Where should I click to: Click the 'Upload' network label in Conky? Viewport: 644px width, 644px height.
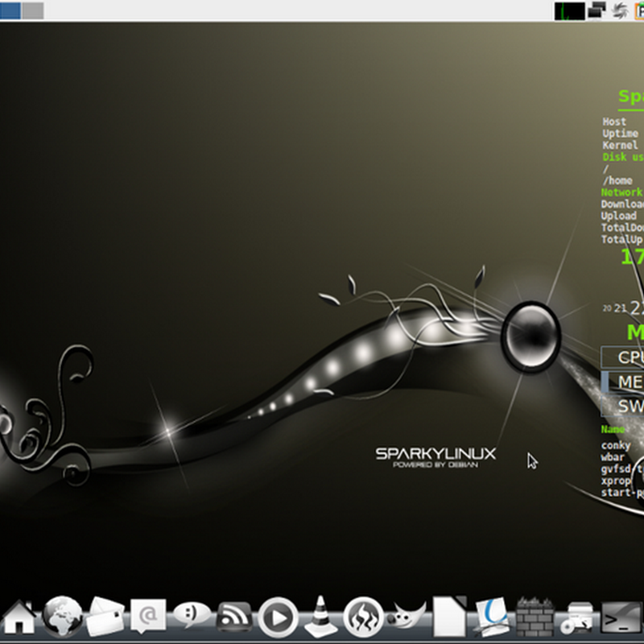click(619, 216)
